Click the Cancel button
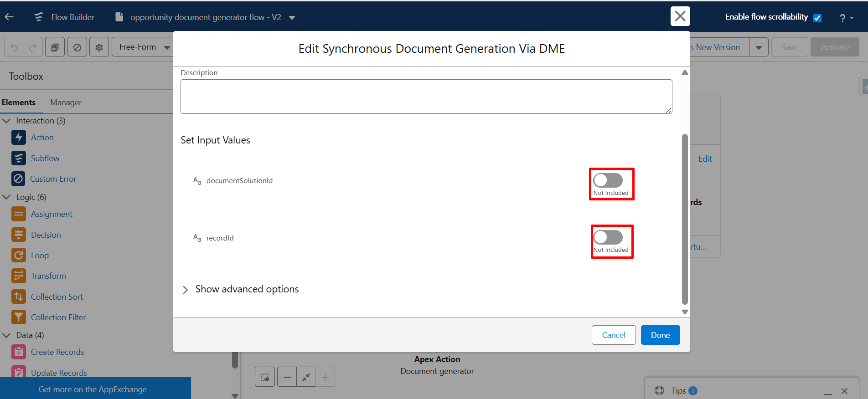 coord(614,335)
